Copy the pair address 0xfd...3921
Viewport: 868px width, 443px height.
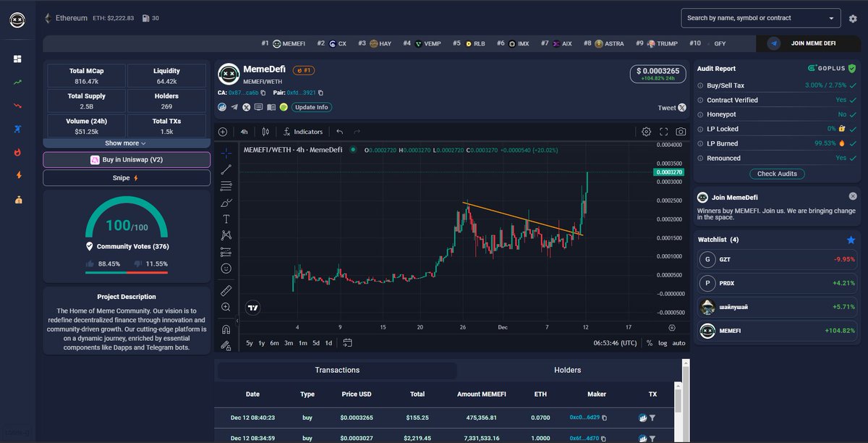coord(321,93)
